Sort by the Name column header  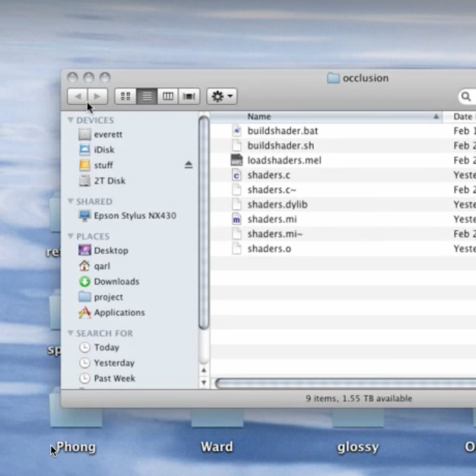pyautogui.click(x=326, y=117)
